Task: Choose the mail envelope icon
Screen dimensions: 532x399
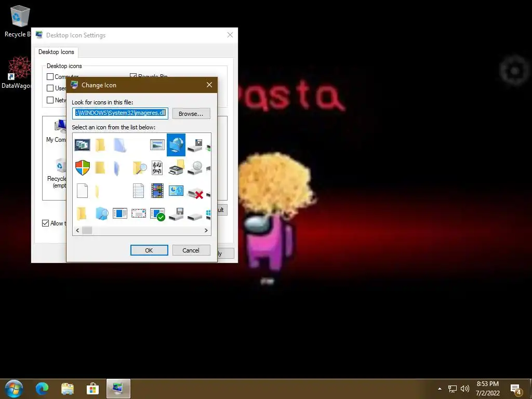Action: tap(138, 214)
